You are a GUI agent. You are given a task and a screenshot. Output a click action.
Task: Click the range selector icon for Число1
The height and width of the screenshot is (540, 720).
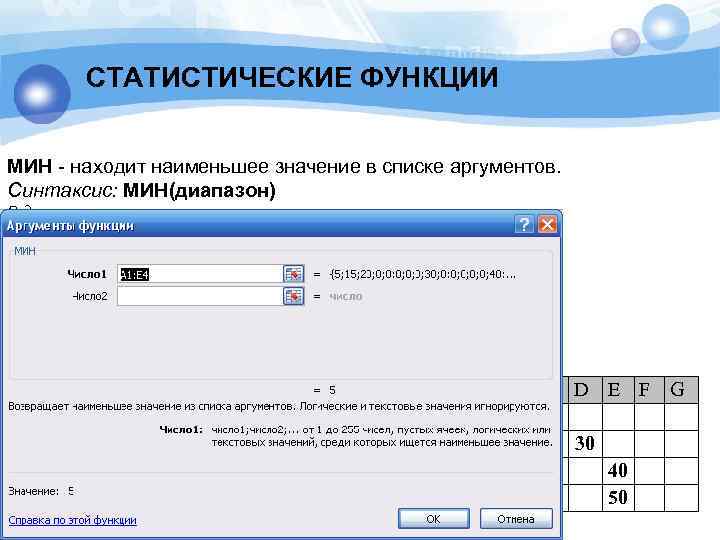[293, 274]
